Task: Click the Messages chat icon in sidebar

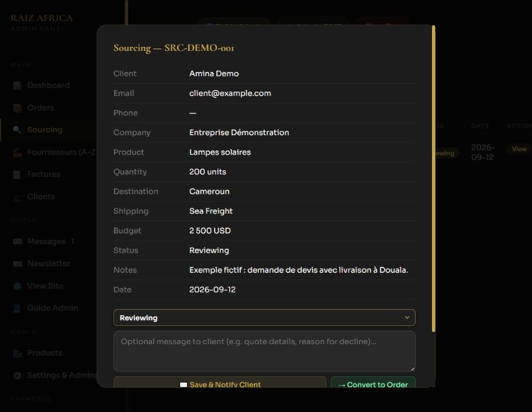Action: (17, 242)
